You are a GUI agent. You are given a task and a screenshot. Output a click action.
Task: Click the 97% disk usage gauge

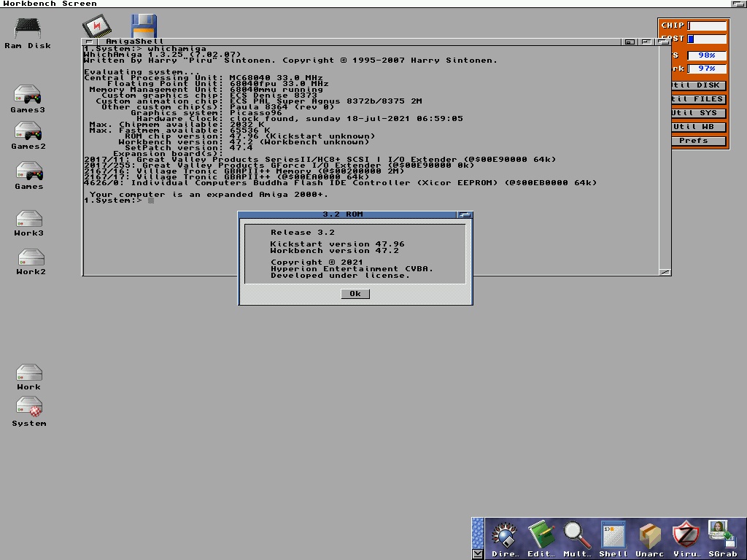[x=708, y=69]
